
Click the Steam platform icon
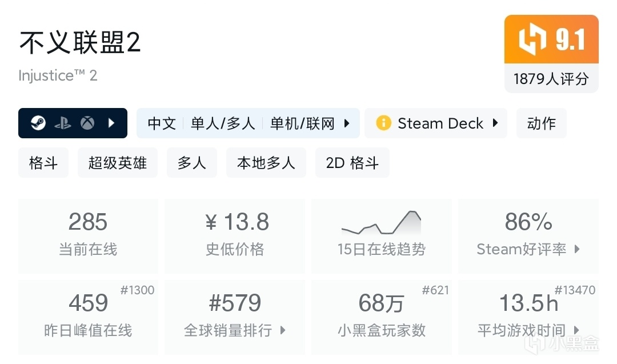pos(38,123)
